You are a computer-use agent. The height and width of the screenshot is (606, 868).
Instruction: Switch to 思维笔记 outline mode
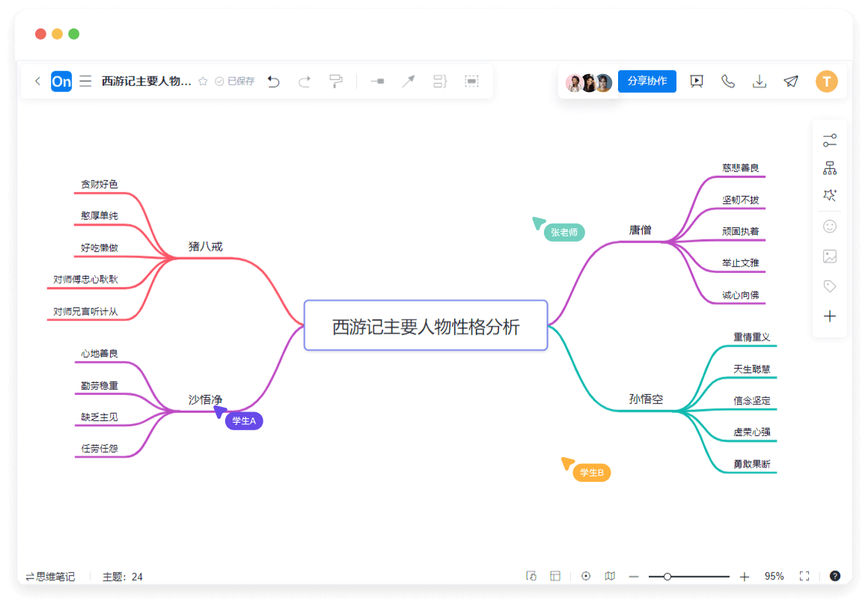50,577
